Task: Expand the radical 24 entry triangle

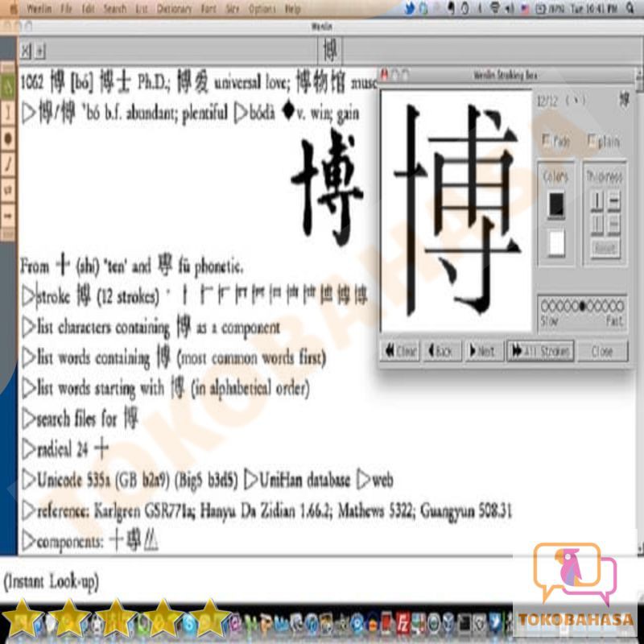Action: 29,449
